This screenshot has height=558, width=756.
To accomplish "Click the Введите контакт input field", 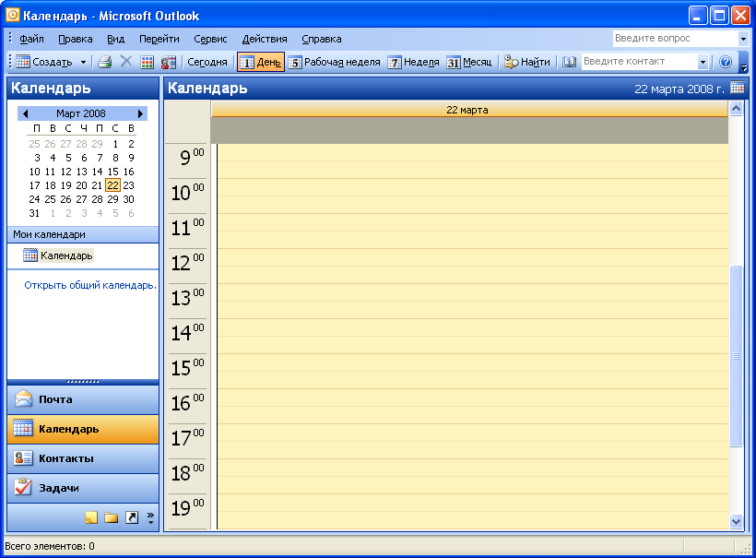I will (639, 62).
